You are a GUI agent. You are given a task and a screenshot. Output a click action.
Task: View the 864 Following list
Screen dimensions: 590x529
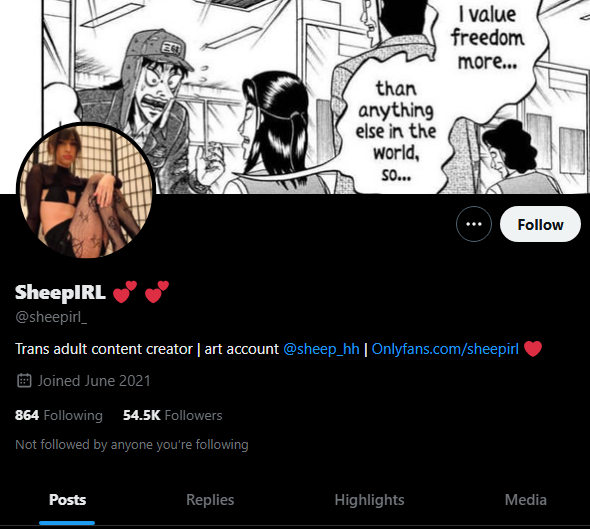59,415
